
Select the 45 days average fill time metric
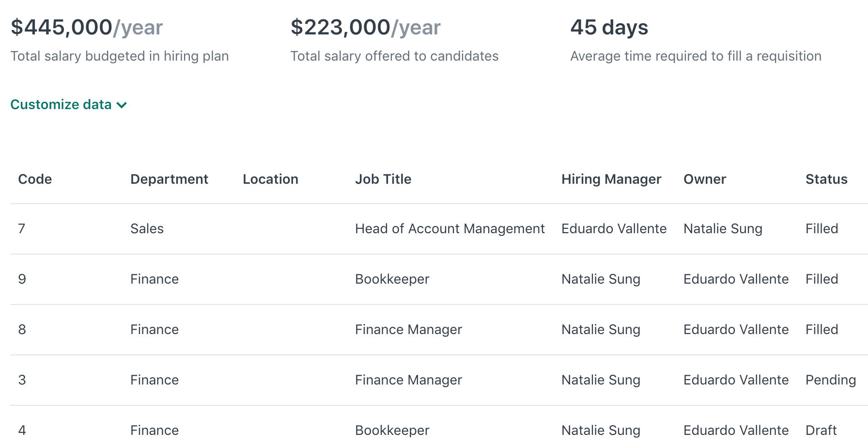[x=609, y=28]
